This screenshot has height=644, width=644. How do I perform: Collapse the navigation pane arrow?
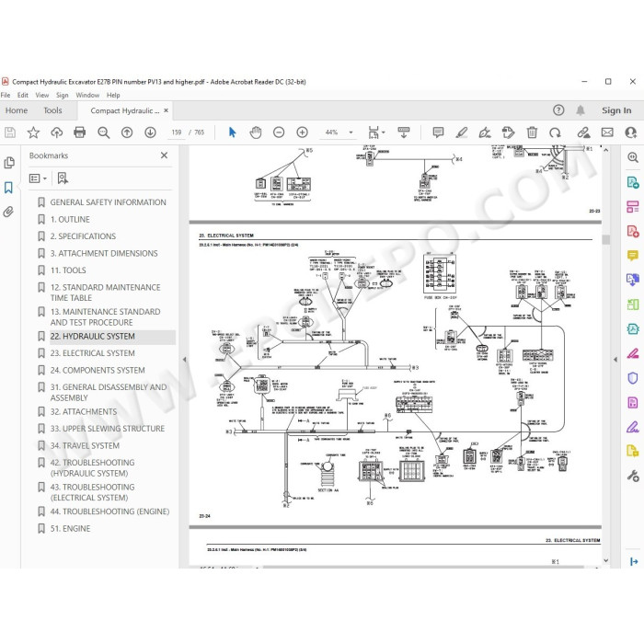[184, 360]
